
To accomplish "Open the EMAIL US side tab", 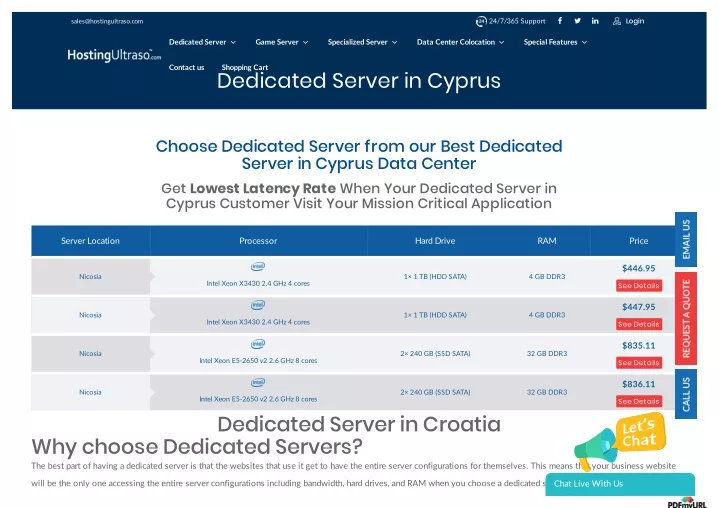I will pyautogui.click(x=686, y=239).
